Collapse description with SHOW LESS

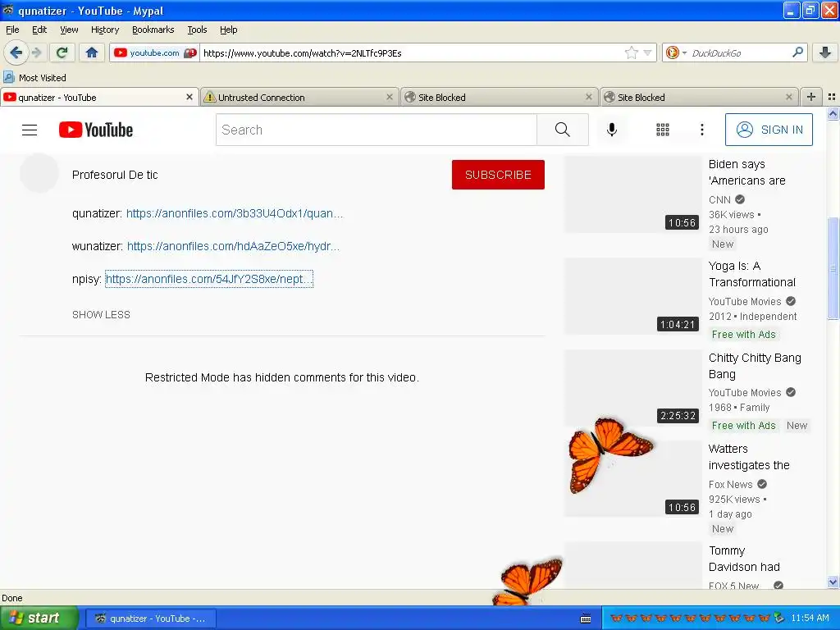[x=101, y=315]
